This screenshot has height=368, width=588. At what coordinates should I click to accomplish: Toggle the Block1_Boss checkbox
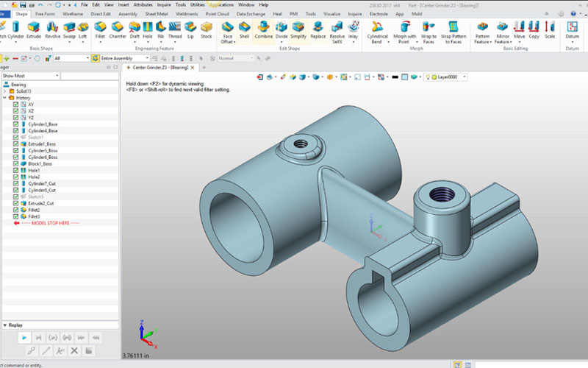[15, 163]
